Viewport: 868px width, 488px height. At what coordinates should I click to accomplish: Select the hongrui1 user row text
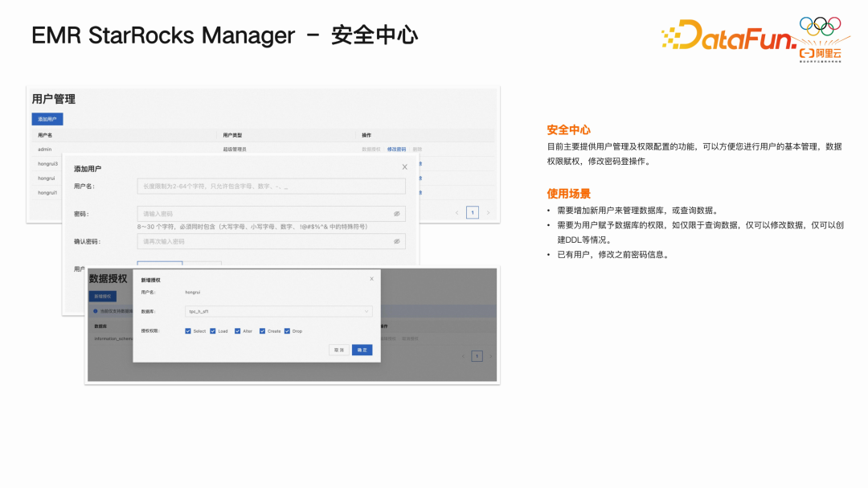tap(47, 193)
